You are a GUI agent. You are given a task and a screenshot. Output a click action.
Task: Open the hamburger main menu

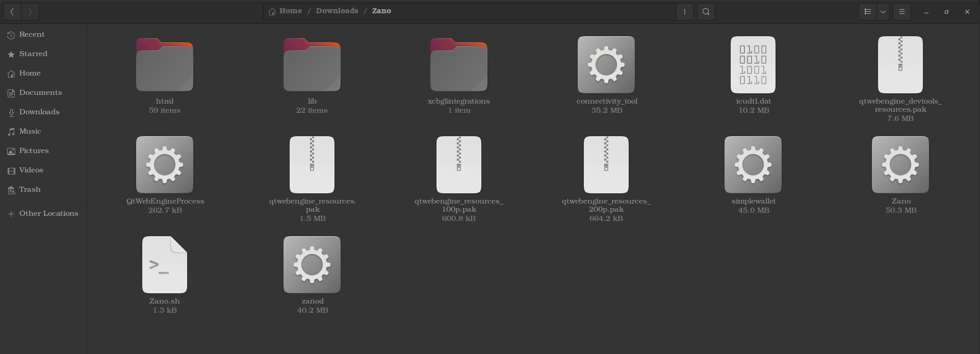(901, 12)
